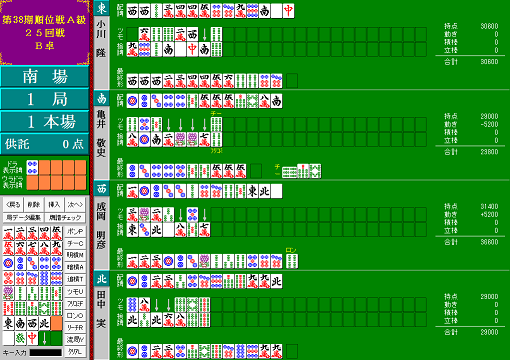
Task: Pick the blank white dragon tile in palette
Action: coord(8,338)
